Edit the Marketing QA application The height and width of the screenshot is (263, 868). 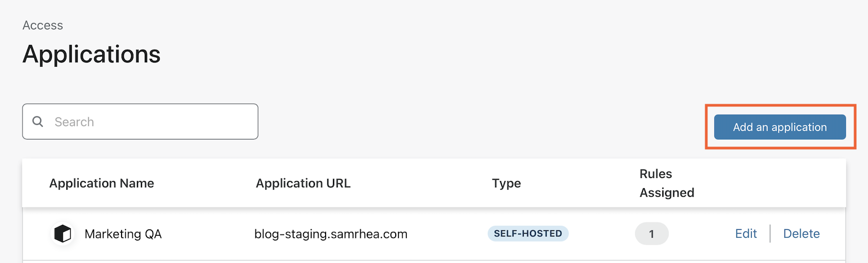pyautogui.click(x=745, y=234)
